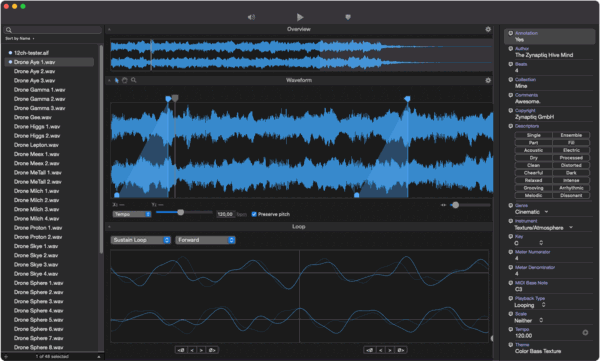This screenshot has height=361, width=600.
Task: Click the file search field
Action: 53,30
